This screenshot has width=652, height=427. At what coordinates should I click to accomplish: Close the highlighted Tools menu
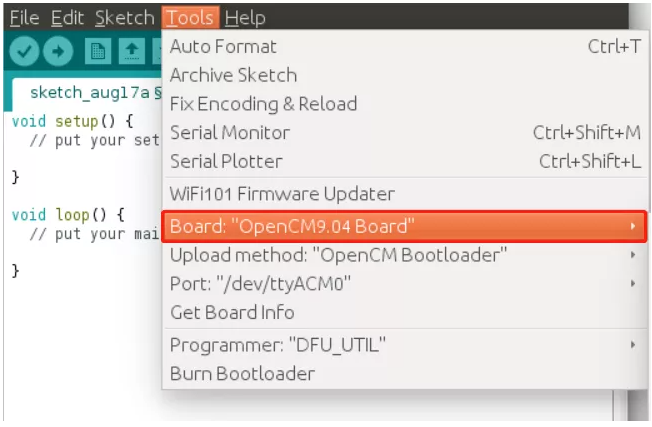pyautogui.click(x=190, y=18)
